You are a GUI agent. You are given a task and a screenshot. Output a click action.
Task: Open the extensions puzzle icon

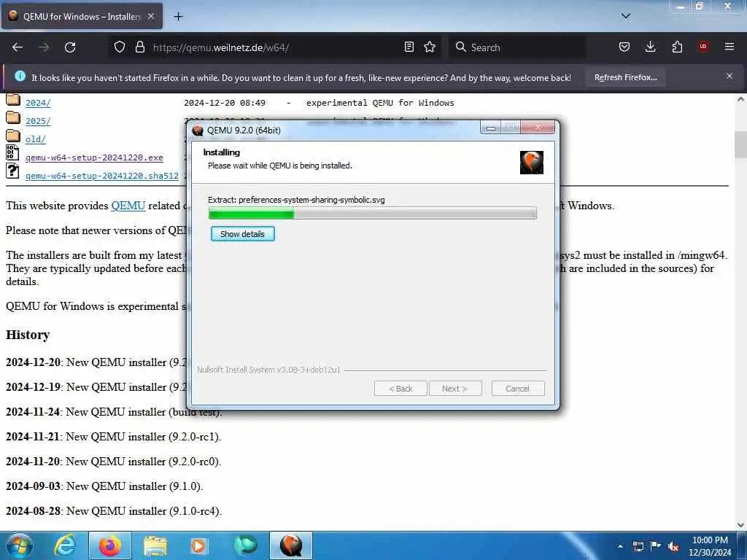point(677,47)
